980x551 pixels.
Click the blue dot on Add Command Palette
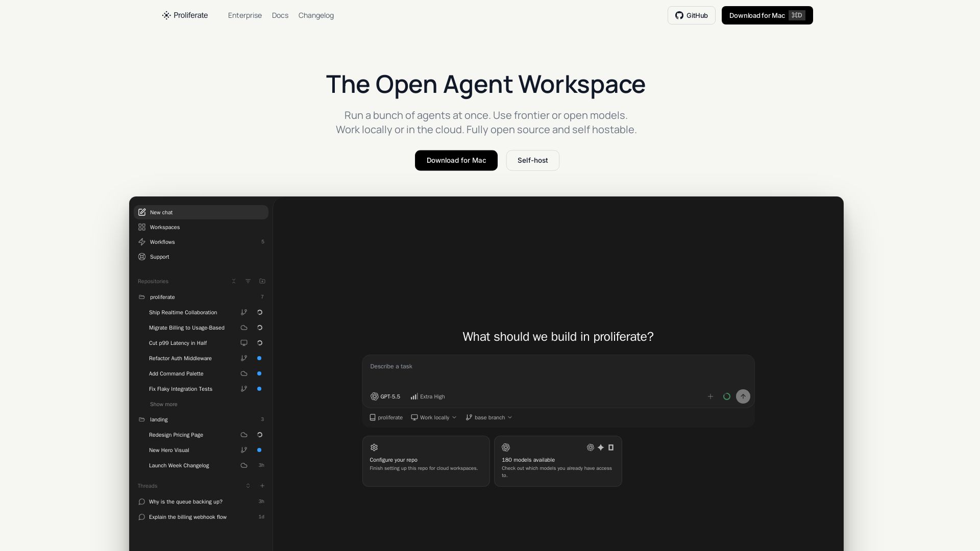point(259,373)
